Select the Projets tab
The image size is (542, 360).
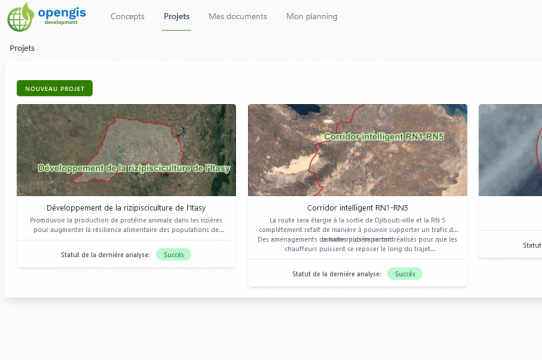[x=176, y=17]
